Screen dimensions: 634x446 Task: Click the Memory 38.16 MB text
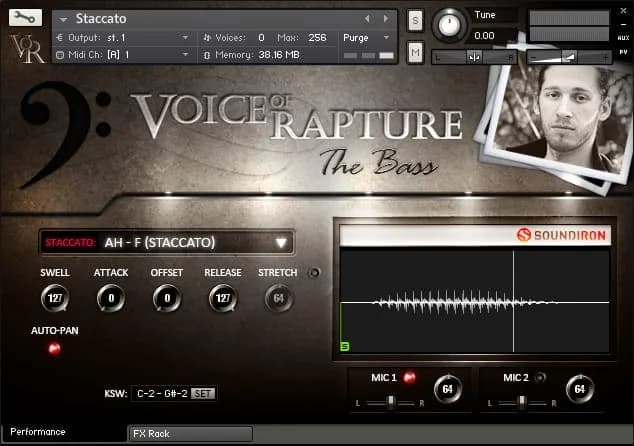[257, 55]
